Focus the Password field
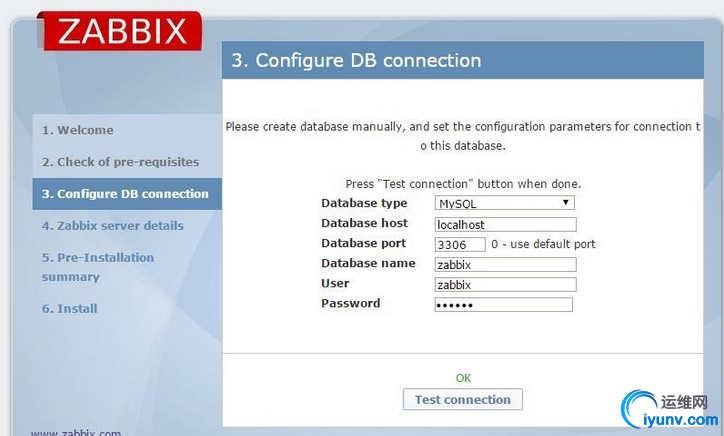 504,305
